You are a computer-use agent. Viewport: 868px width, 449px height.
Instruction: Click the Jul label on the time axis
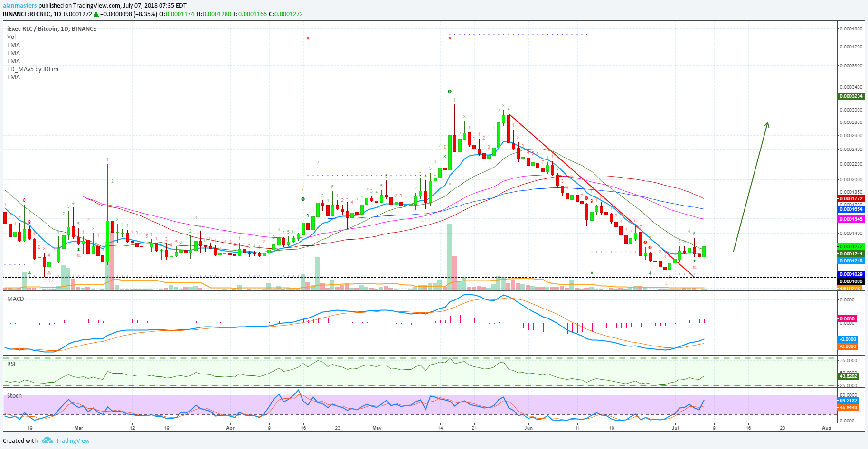point(675,428)
